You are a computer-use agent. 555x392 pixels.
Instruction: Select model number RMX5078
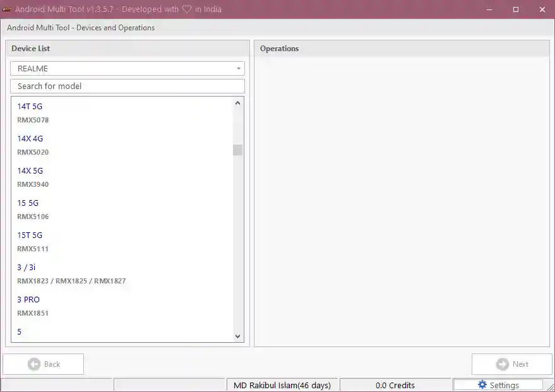(33, 121)
